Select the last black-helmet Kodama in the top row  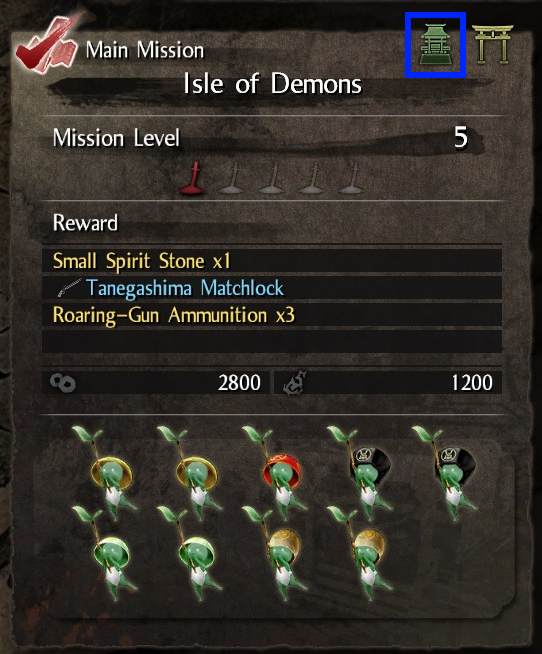coord(451,473)
